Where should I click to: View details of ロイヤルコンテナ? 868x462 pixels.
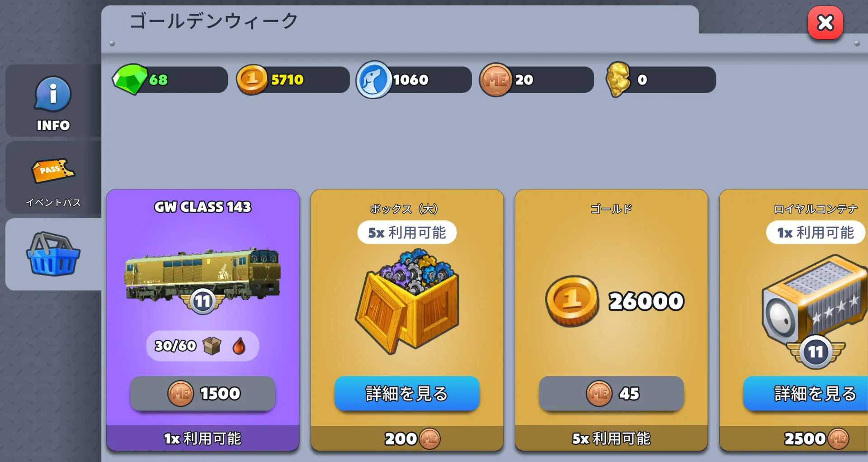pos(806,393)
